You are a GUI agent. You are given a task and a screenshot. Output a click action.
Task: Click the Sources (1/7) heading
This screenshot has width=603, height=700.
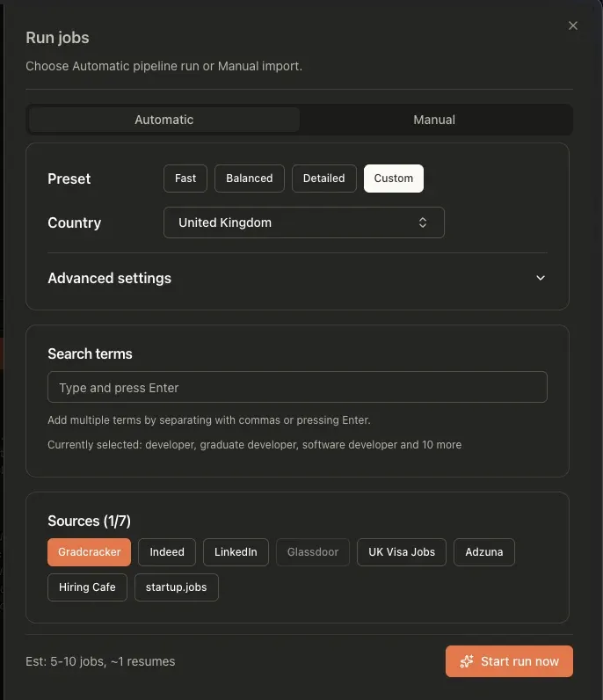point(90,521)
